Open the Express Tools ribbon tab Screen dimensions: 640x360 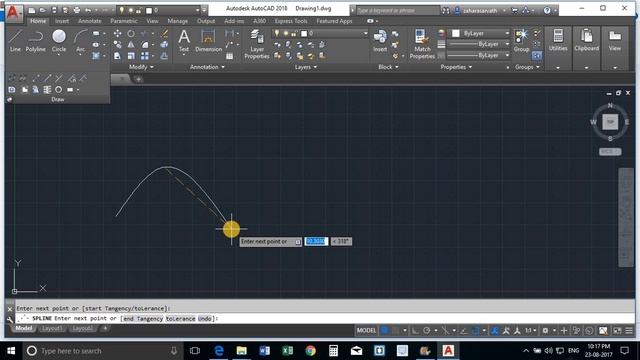(x=291, y=21)
